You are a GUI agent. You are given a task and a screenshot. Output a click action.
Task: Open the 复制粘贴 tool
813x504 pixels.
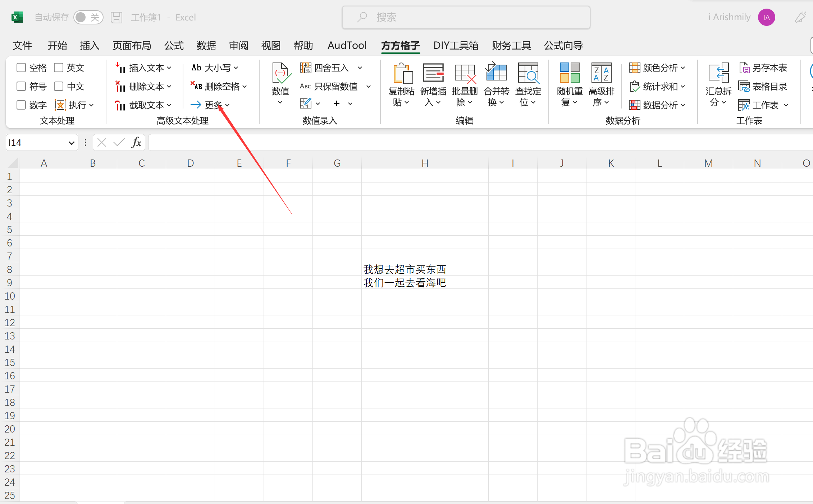click(402, 85)
